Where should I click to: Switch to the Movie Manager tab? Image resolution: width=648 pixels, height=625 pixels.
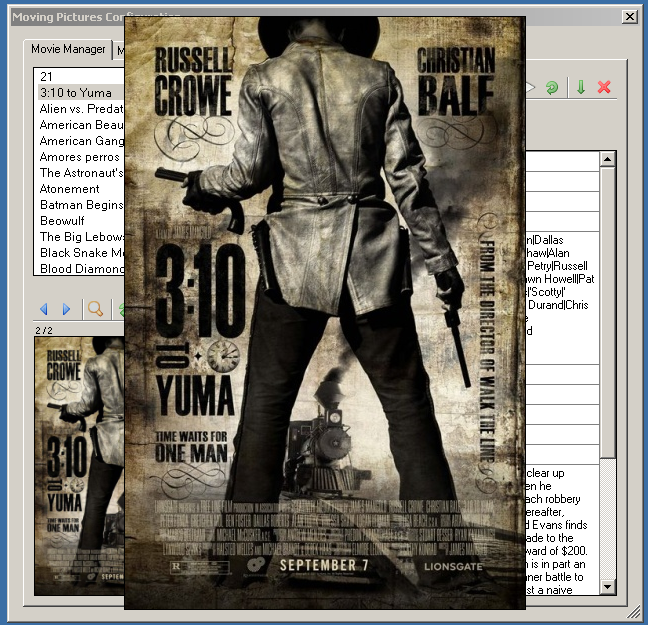pos(68,49)
